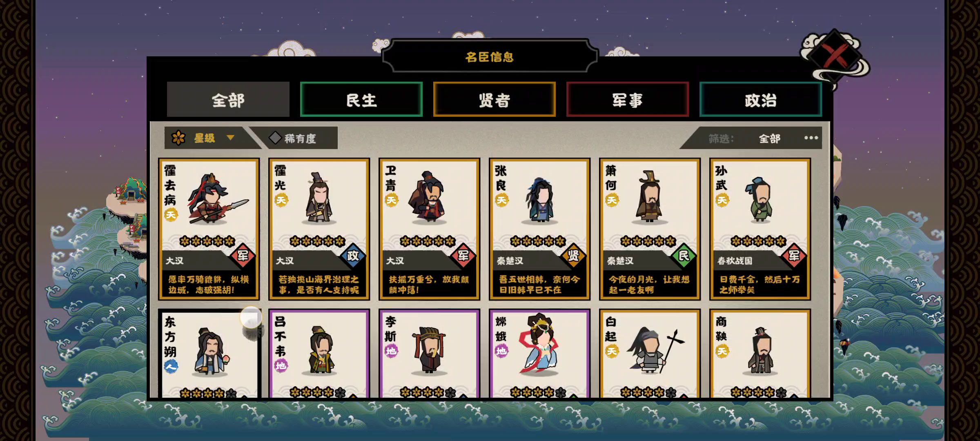Open the 筛选 全部 filter selector
Image resolution: width=980 pixels, height=441 pixels.
770,138
